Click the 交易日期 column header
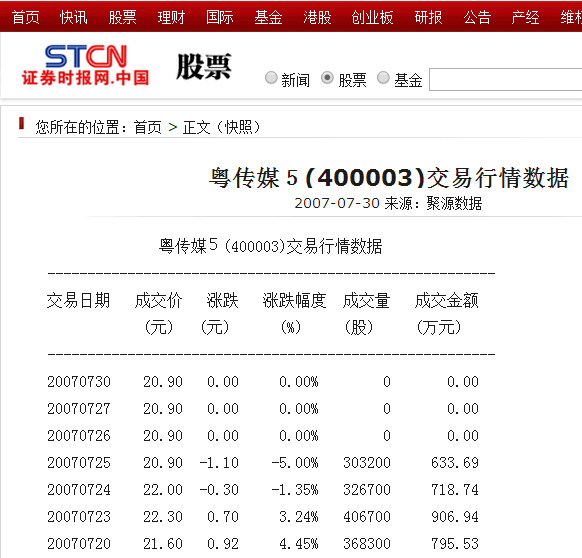582x558 pixels. pos(78,300)
